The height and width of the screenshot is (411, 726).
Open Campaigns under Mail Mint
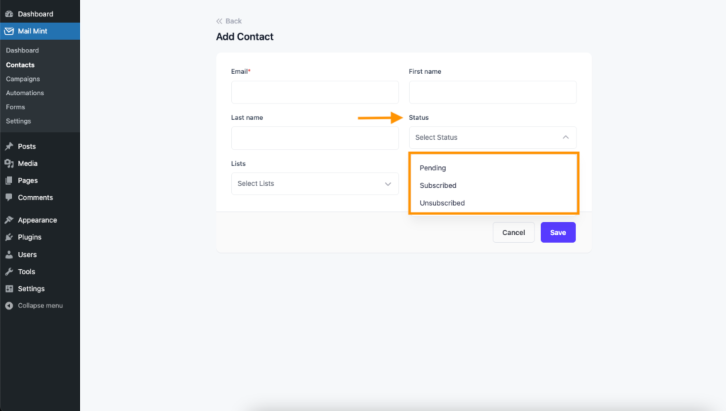click(23, 79)
